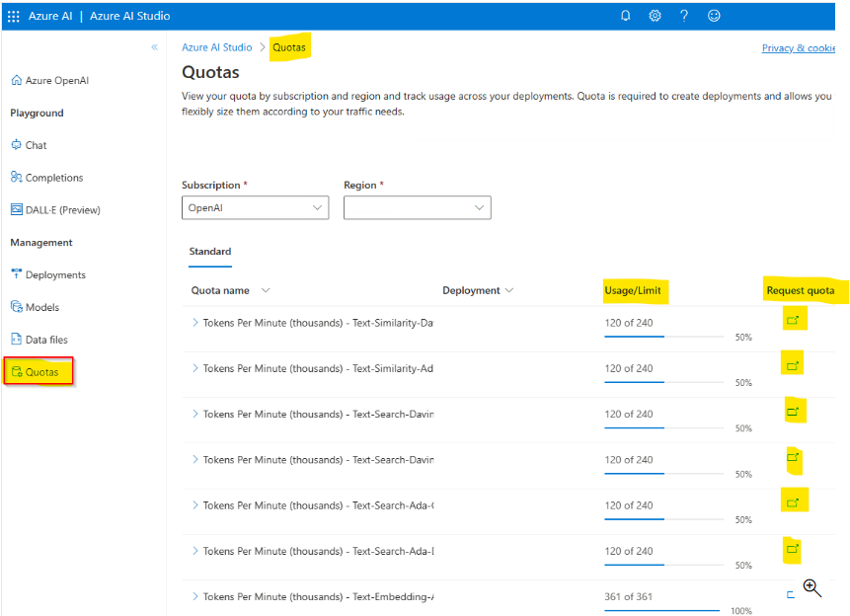Viewport: 850px width, 616px height.
Task: Open the Subscription dropdown
Action: coord(256,207)
